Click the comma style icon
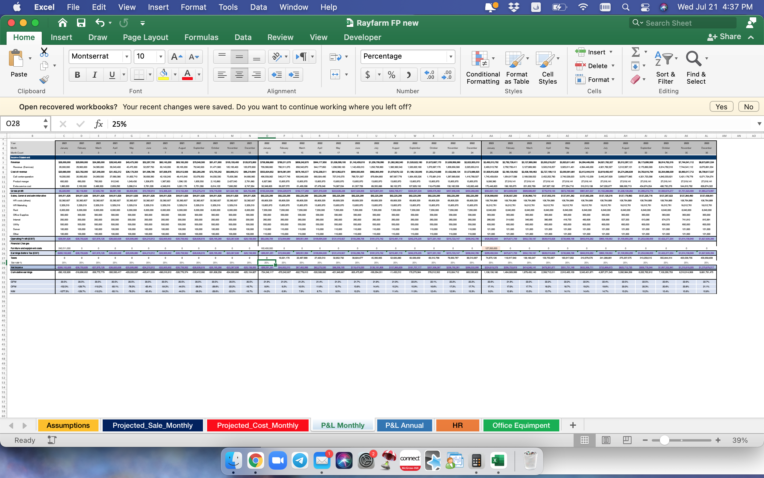Viewport: 764px width, 478px height. tap(408, 75)
